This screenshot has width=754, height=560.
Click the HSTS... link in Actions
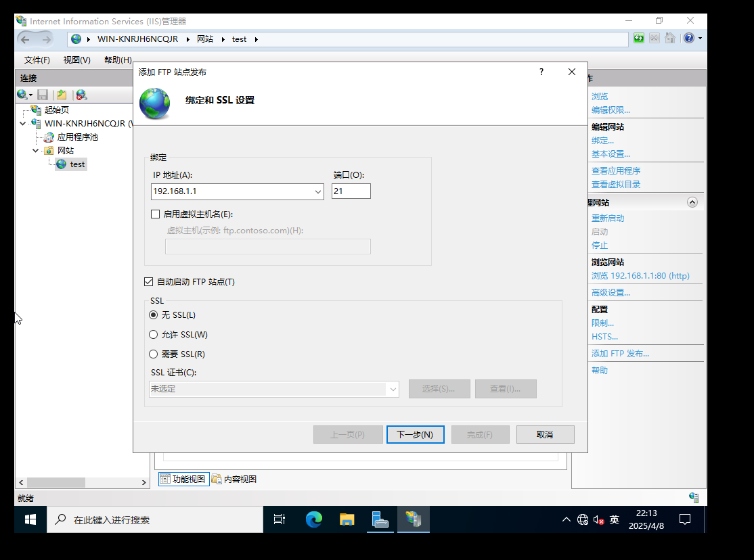(605, 337)
